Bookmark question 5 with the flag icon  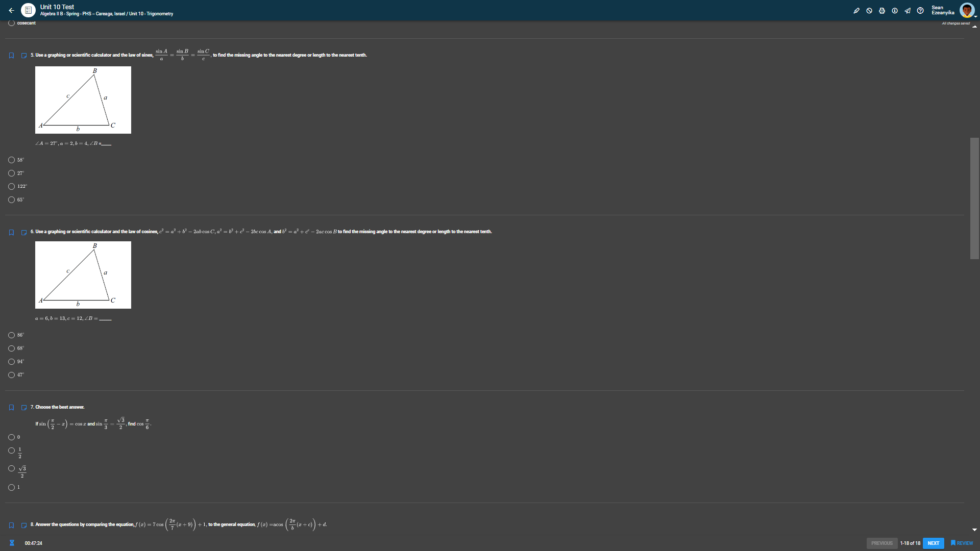[x=11, y=56]
